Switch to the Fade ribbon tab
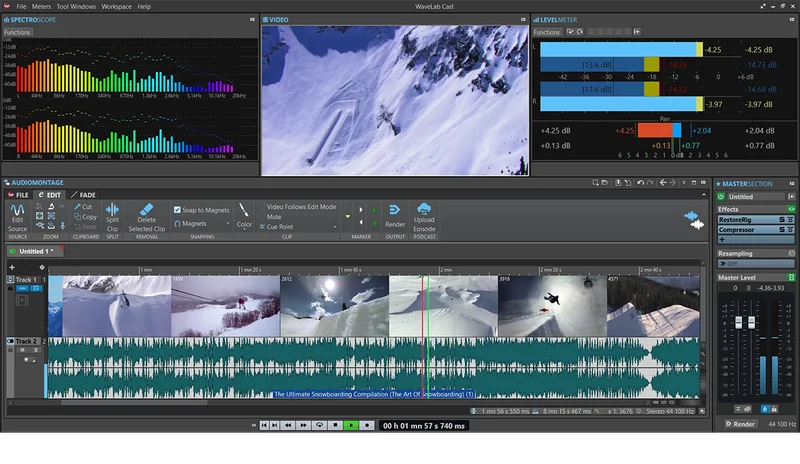 click(x=84, y=195)
